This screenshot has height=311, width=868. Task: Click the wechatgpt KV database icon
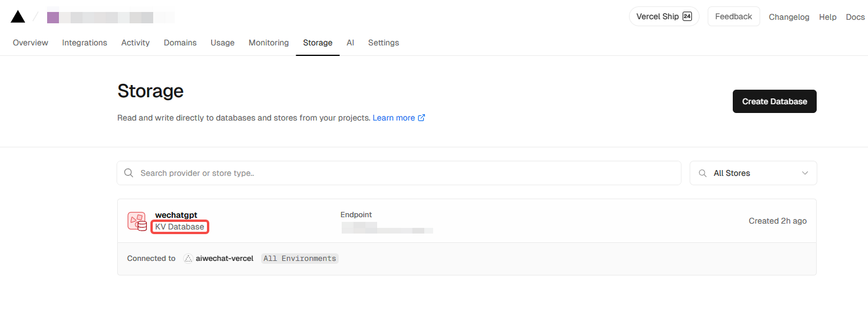pyautogui.click(x=137, y=221)
